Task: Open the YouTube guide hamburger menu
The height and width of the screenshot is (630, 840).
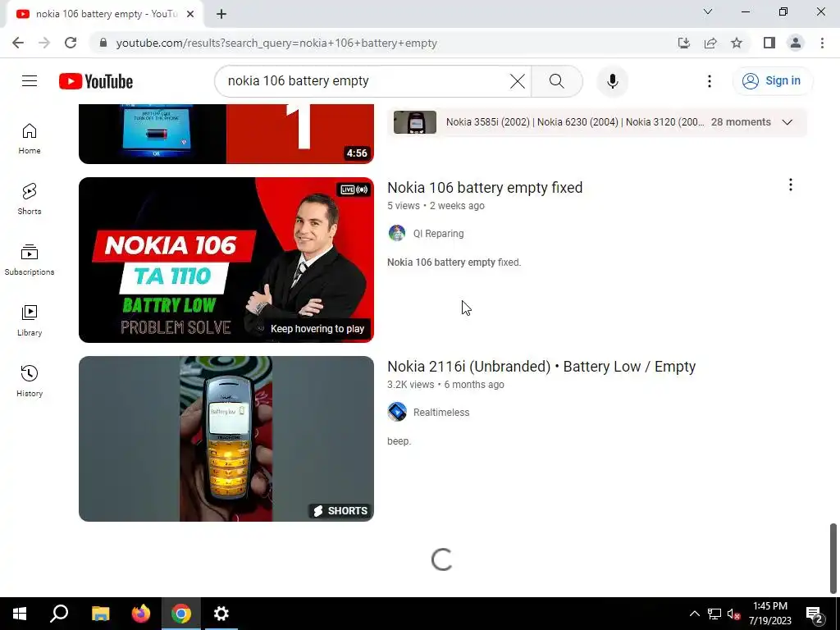Action: point(30,81)
